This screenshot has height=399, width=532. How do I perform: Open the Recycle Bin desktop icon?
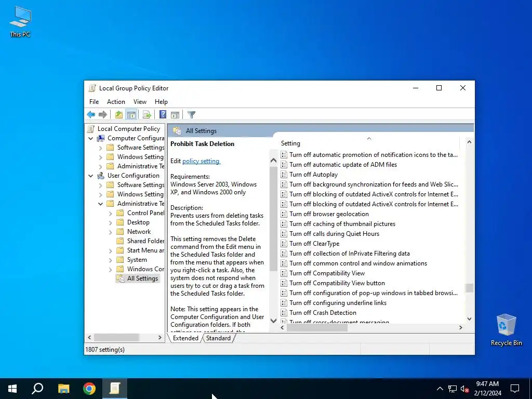click(x=506, y=330)
